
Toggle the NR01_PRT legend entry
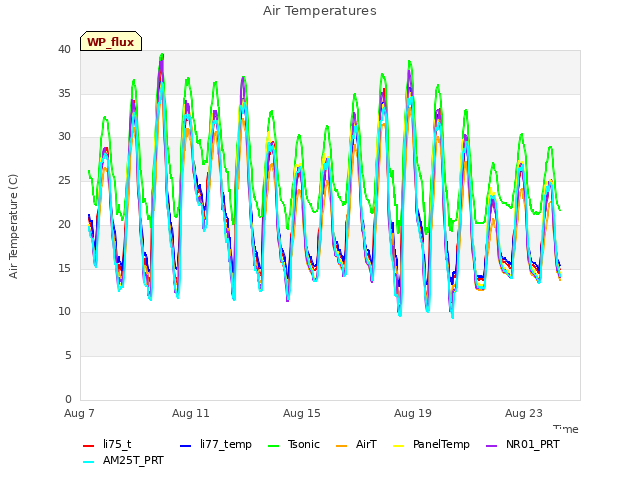522,444
